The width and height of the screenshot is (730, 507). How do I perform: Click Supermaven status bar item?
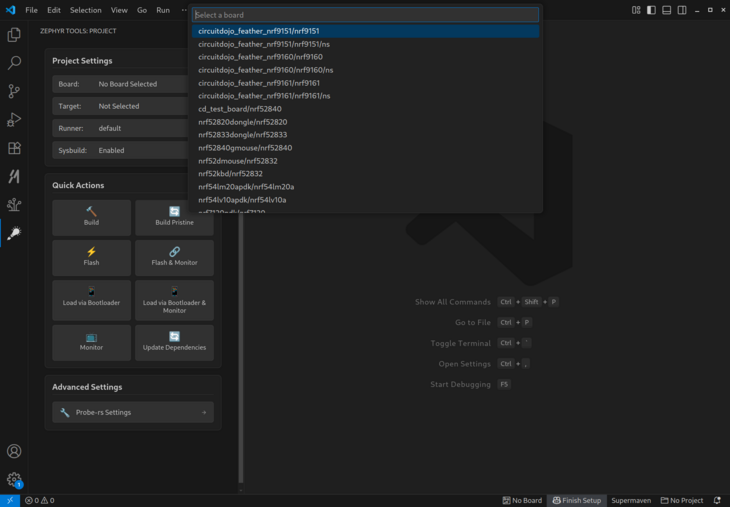point(631,500)
